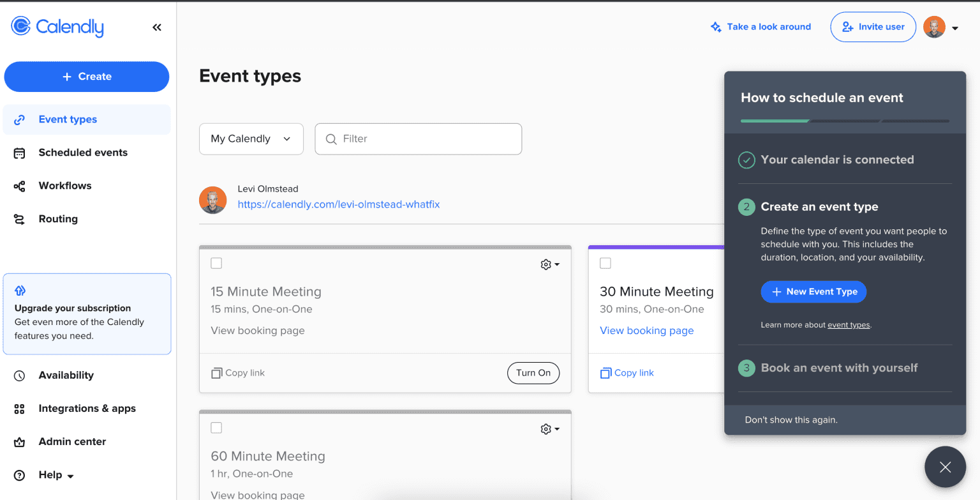Turn On the 15 Minute Meeting

click(x=533, y=373)
